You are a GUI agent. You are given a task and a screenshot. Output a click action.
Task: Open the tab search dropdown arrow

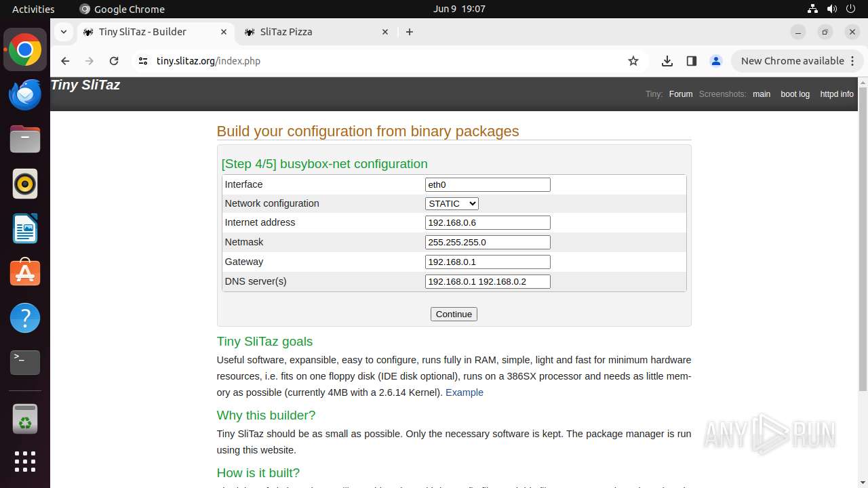(x=63, y=32)
